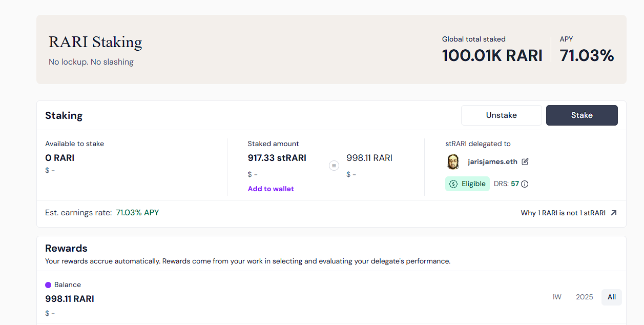Screen dimensions: 644x325
Task: Click the 71.03% APY header value
Action: (x=587, y=55)
